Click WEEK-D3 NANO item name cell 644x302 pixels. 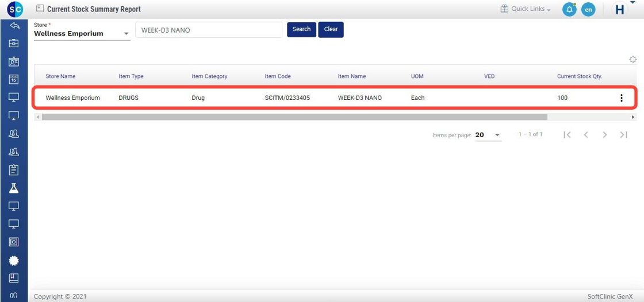pos(360,98)
